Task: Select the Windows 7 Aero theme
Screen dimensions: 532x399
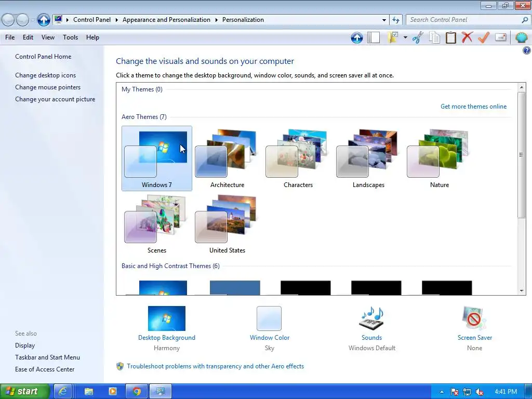Action: (x=157, y=158)
